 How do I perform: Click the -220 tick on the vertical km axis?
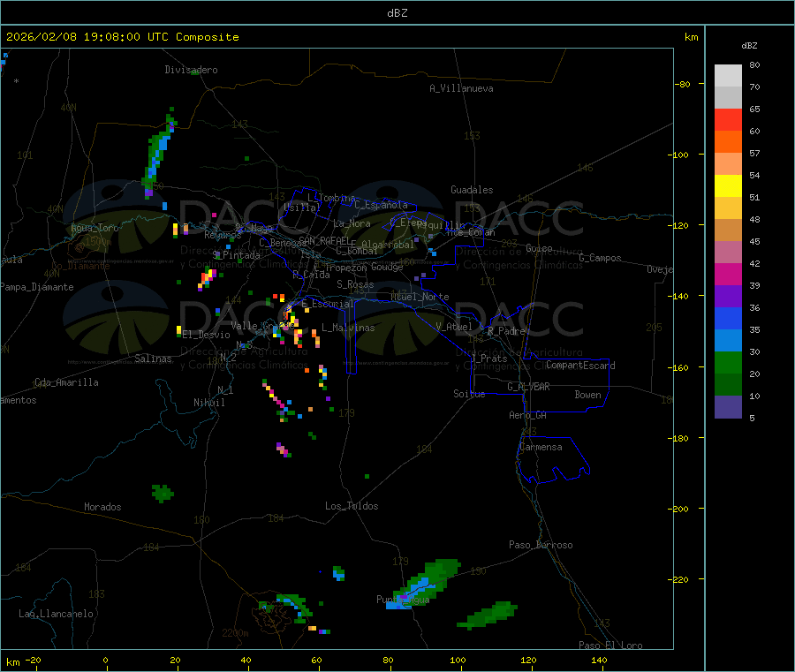(x=681, y=580)
